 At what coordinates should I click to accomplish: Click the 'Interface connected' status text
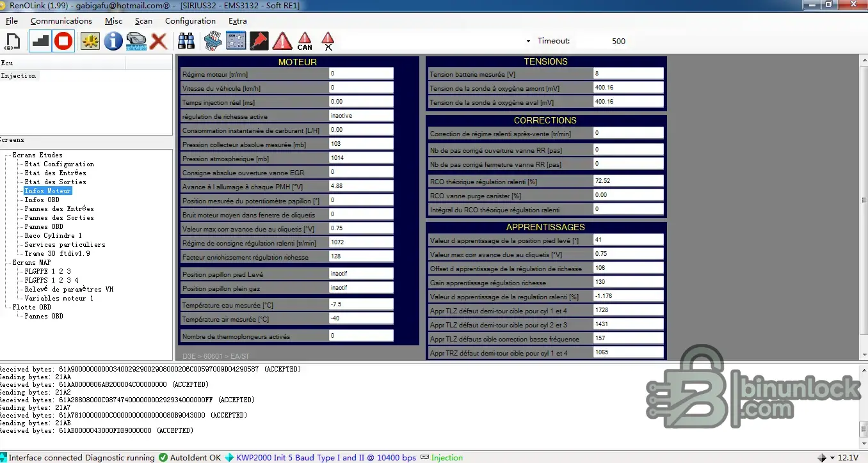click(x=45, y=457)
